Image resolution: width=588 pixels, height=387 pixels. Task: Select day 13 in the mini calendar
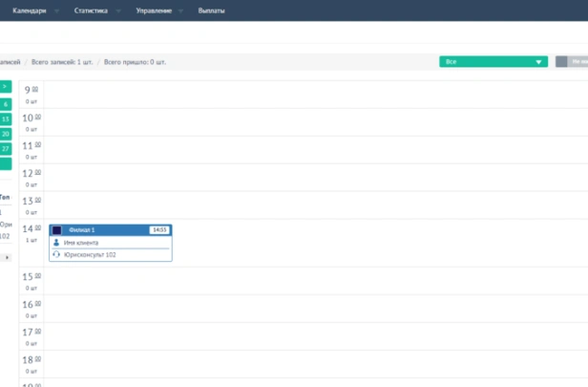point(6,119)
